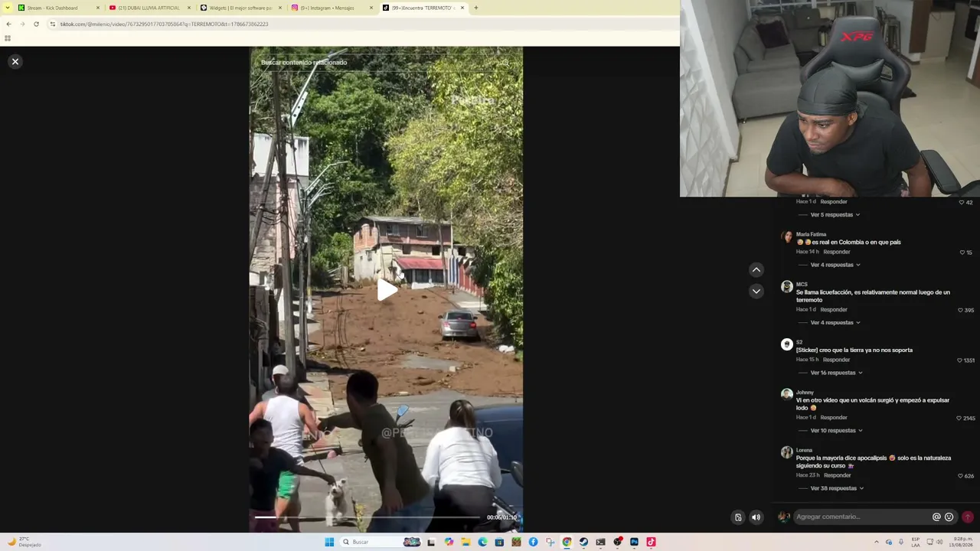Open the emoji picker in the comment box
Screen dimensions: 980x551
pos(949,517)
